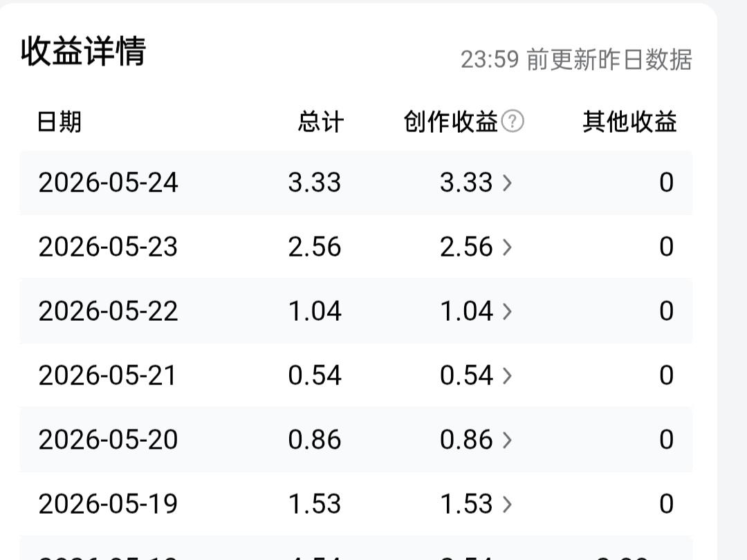Click the 总计 column header

(x=321, y=122)
